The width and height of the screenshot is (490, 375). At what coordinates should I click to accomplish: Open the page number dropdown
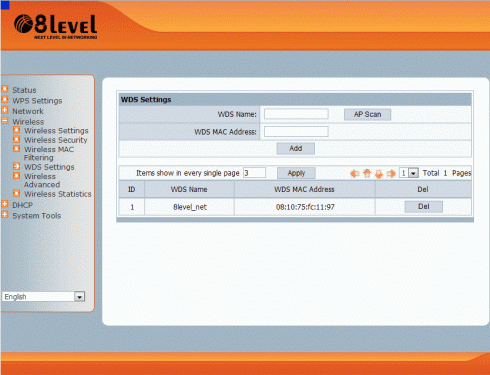tap(409, 173)
